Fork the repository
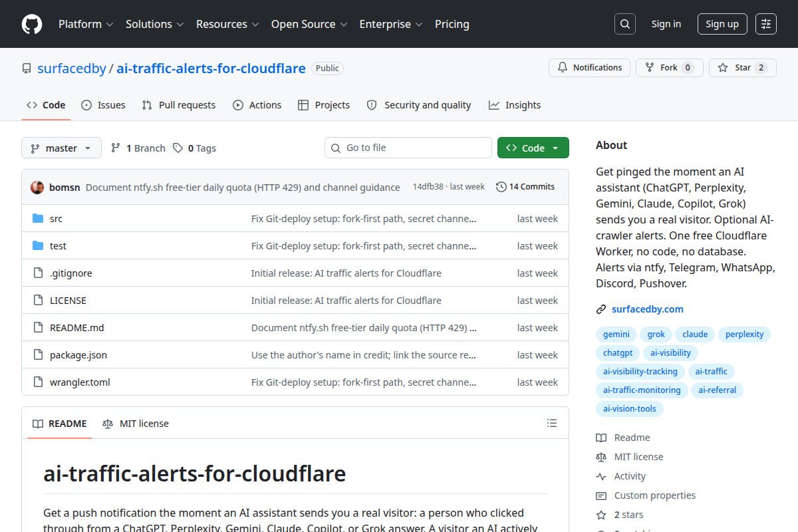798x532 pixels. click(x=669, y=68)
